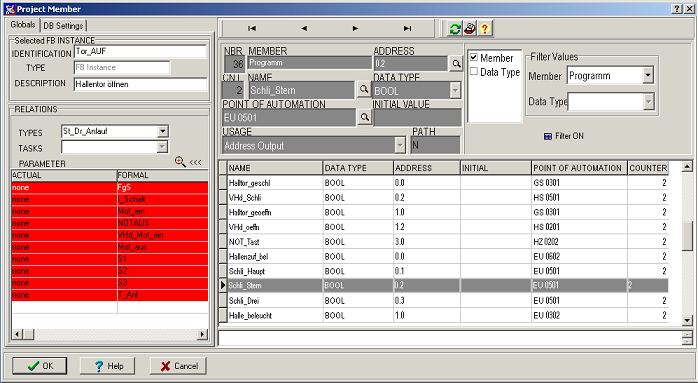698x383 pixels.
Task: Open the TYPES dropdown showing St_Dr_Anlauf
Action: [163, 131]
